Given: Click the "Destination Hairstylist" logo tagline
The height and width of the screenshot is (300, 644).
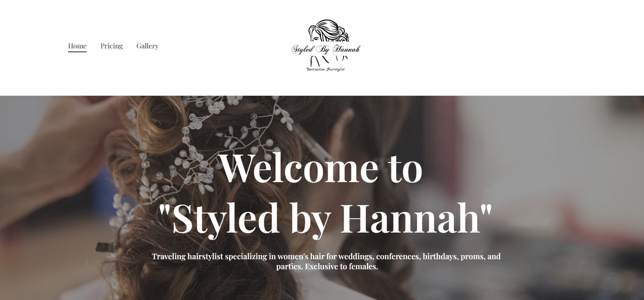Looking at the screenshot, I should tap(325, 69).
